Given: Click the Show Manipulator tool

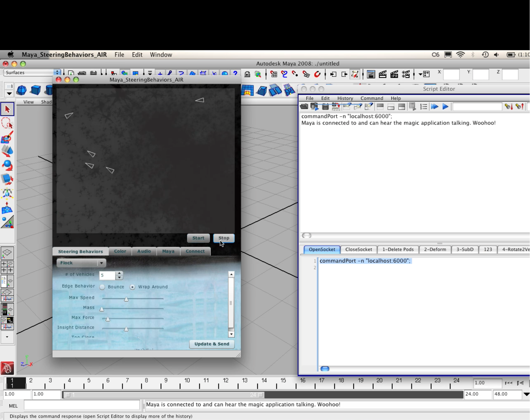Looking at the screenshot, I should pos(7,222).
